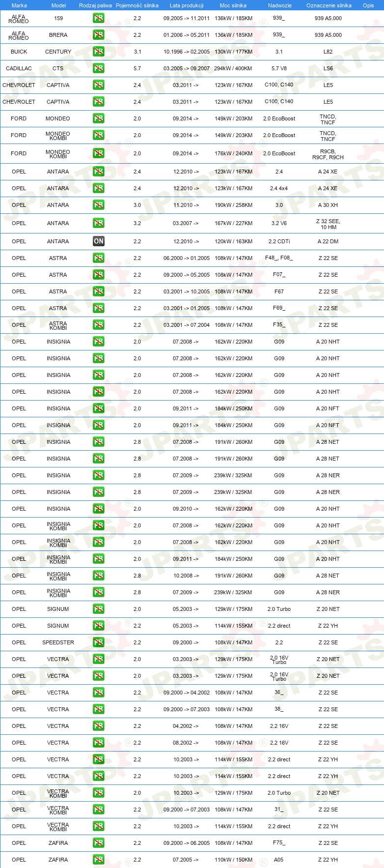Click the PB icon for Vectra Kombi 2.0 Turbo
Viewport: 384px width, 868px height.
point(99,793)
